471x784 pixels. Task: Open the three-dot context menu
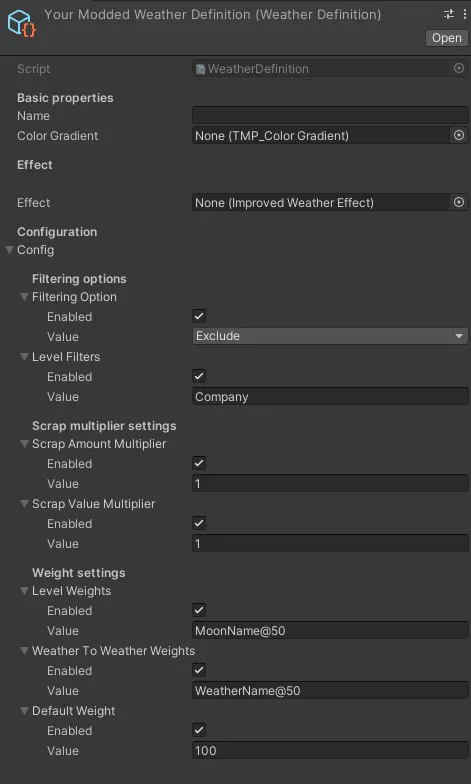pos(464,14)
